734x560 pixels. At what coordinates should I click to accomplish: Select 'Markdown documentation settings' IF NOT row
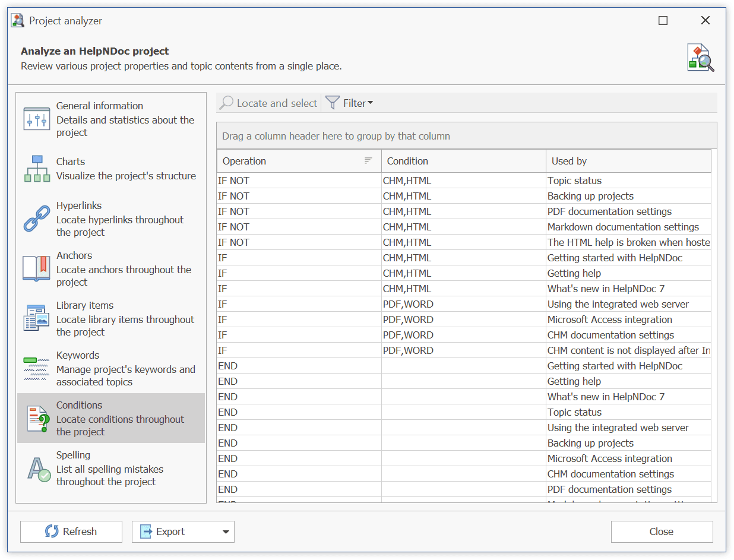click(x=464, y=227)
